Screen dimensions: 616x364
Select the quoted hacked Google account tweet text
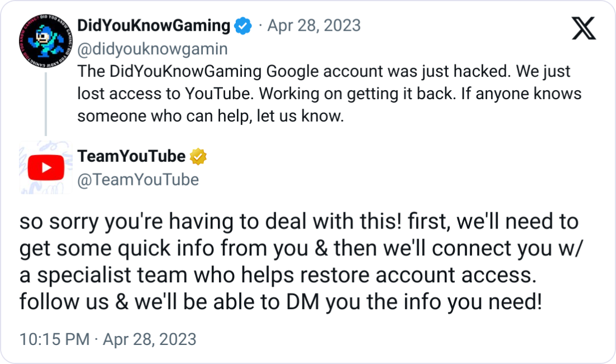(329, 94)
